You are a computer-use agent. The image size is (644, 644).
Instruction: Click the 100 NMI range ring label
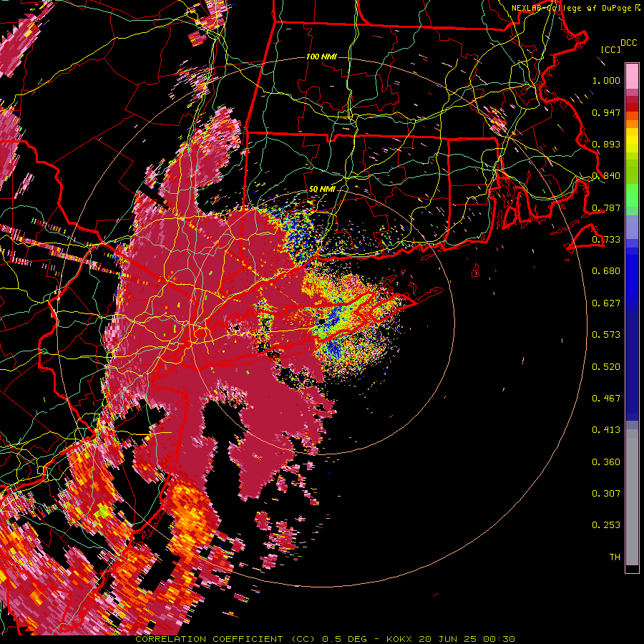[x=321, y=57]
